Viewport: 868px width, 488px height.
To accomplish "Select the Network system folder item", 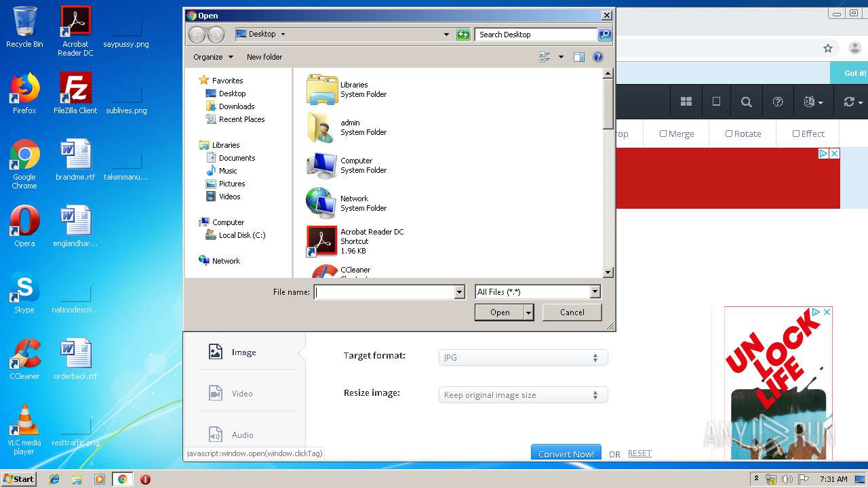I will click(x=347, y=203).
